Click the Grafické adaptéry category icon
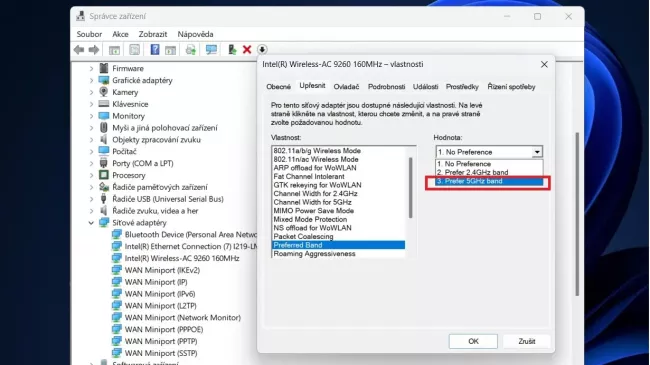The image size is (650, 365). 104,80
